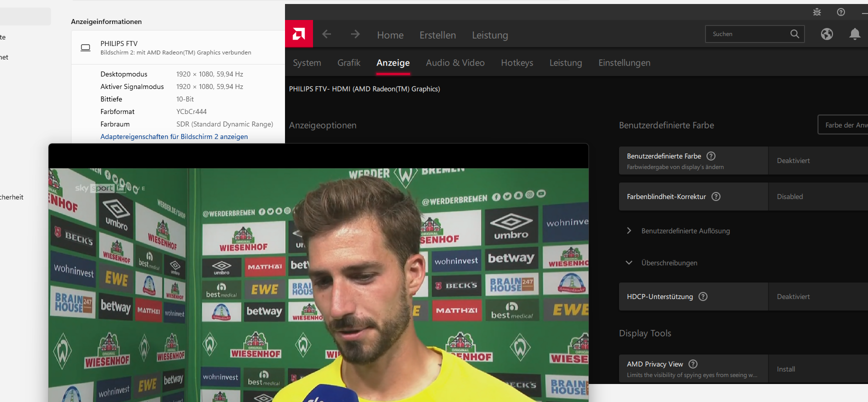Click the Farbformat YCbCr444 value
This screenshot has width=868, height=402.
[x=191, y=111]
